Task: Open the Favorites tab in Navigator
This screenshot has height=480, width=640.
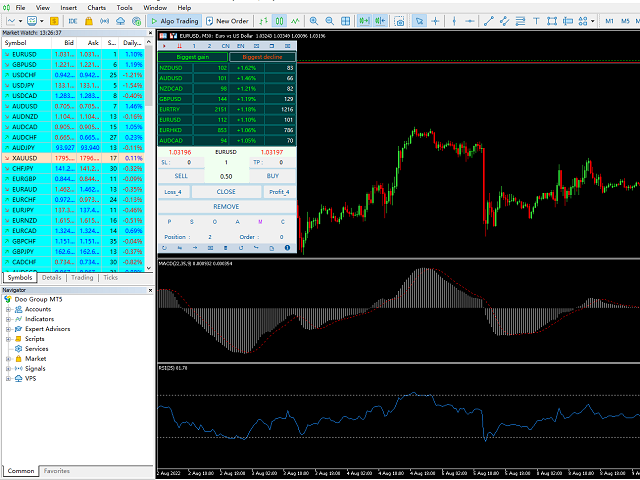Action: pos(56,471)
